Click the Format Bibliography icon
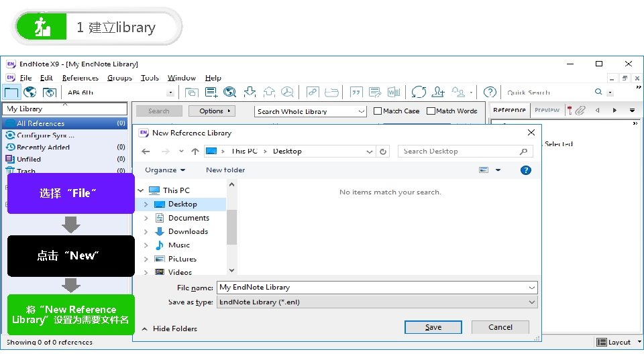This screenshot has height=362, width=644. coord(374,93)
